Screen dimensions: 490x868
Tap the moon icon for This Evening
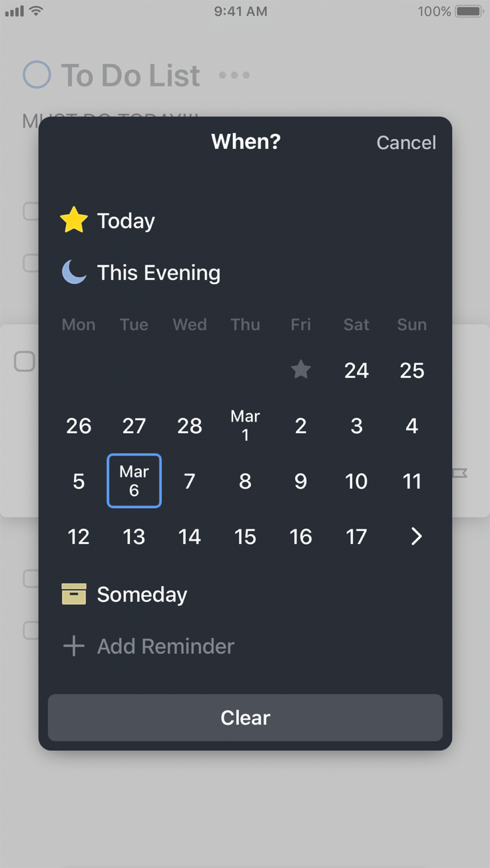click(74, 272)
